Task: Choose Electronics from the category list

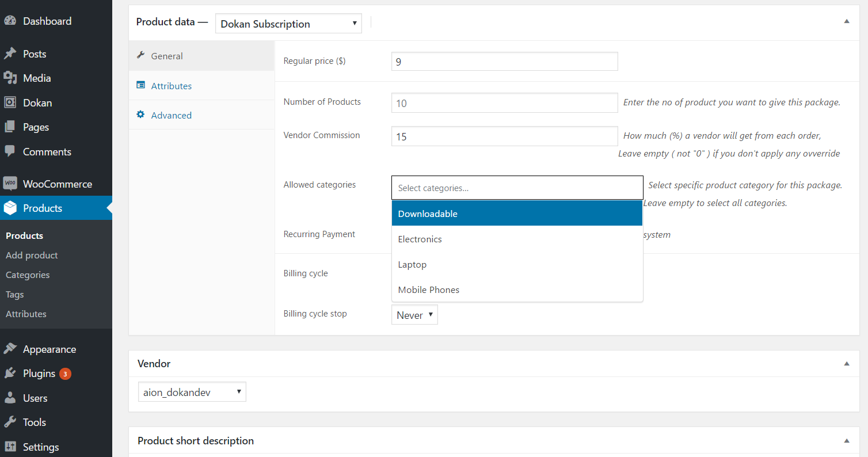Action: (517, 239)
